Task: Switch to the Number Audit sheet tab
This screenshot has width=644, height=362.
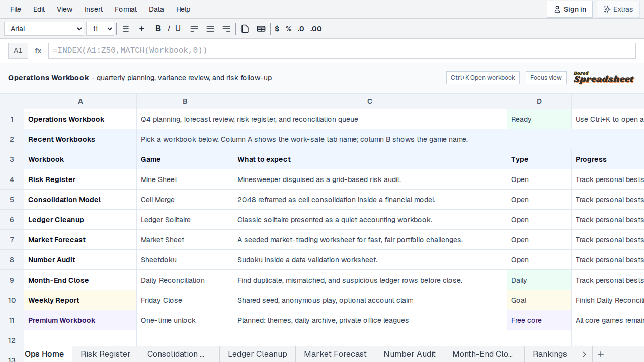Action: tap(410, 354)
